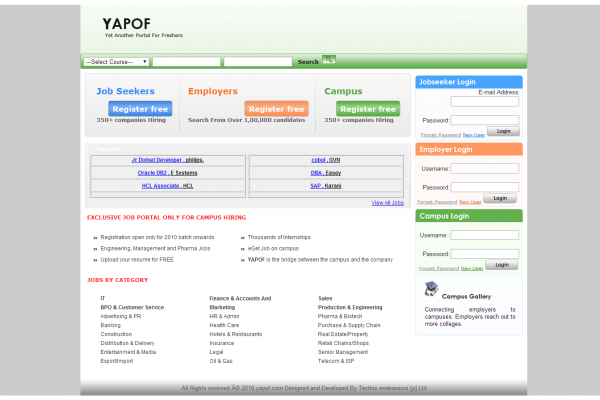The width and height of the screenshot is (600, 400).
Task: Click the Search label in the green bar
Action: 308,62
